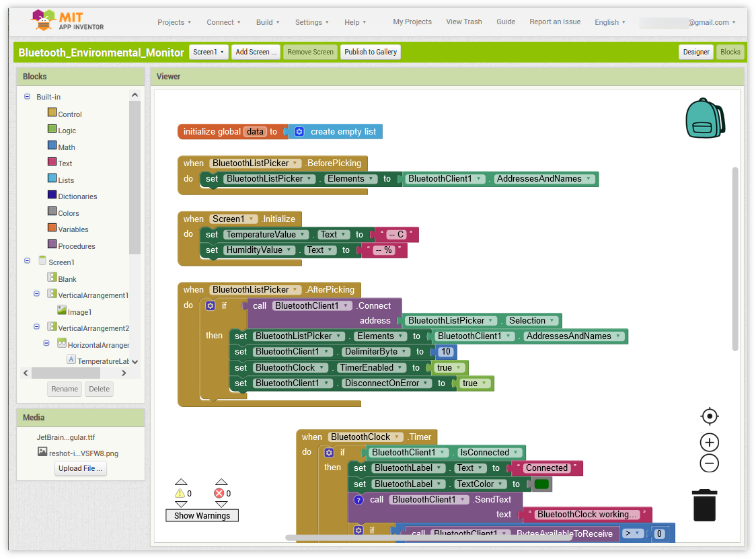Collapse the VerticalArrangement2 node
Viewport: 756px width, 559px height.
pyautogui.click(x=36, y=326)
